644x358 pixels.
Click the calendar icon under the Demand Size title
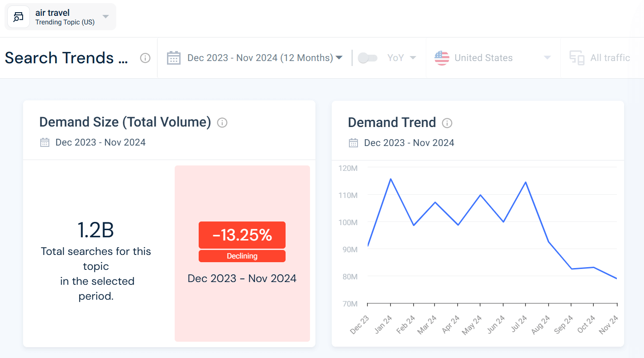pos(44,142)
